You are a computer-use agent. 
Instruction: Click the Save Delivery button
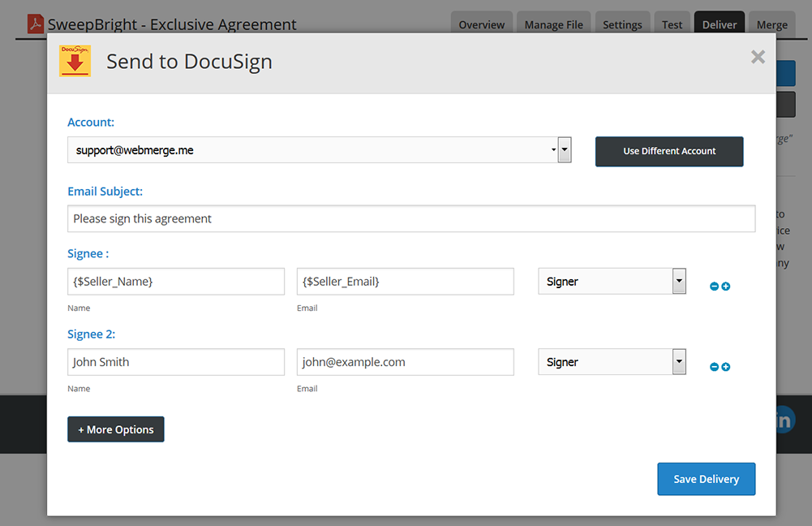(x=706, y=479)
